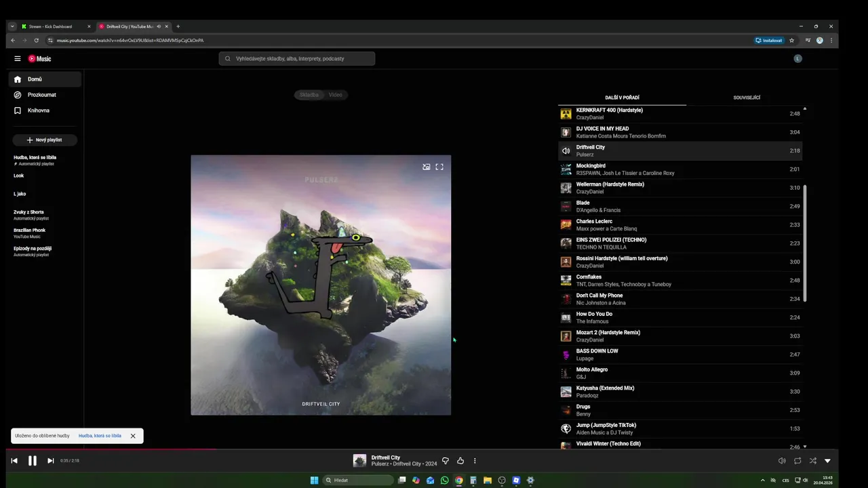Viewport: 868px width, 488px height.
Task: Focus the search field Vyhledávejte skladby
Action: pyautogui.click(x=297, y=59)
